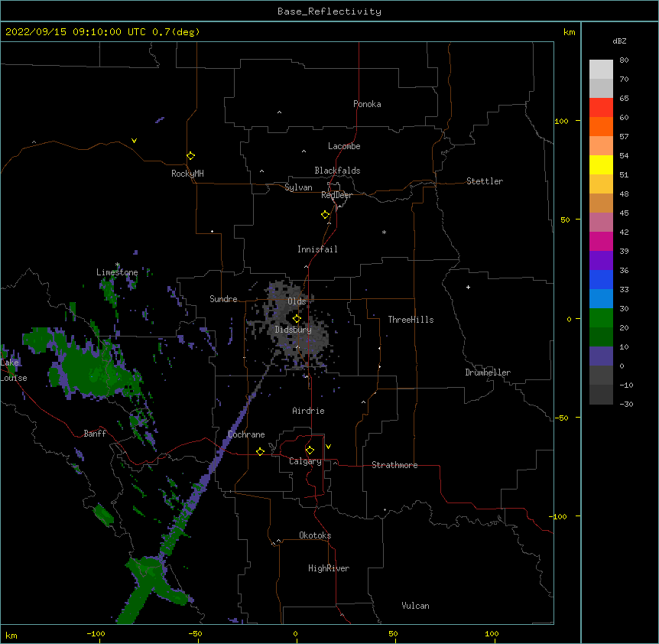The height and width of the screenshot is (644, 659).
Task: Click the HighRiver town label
Action: point(329,568)
